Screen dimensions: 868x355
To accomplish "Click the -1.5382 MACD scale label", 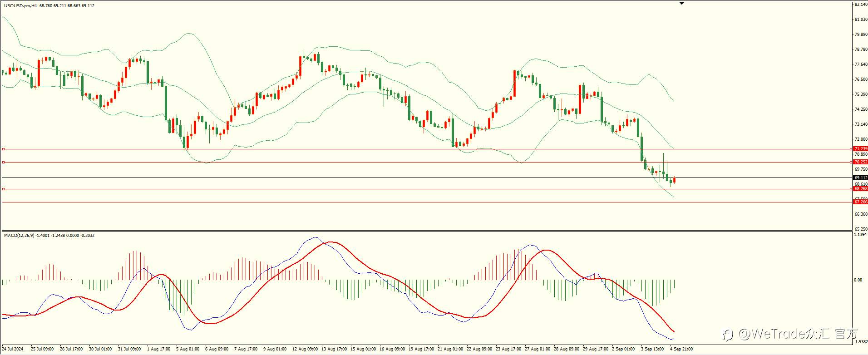I will (x=861, y=342).
